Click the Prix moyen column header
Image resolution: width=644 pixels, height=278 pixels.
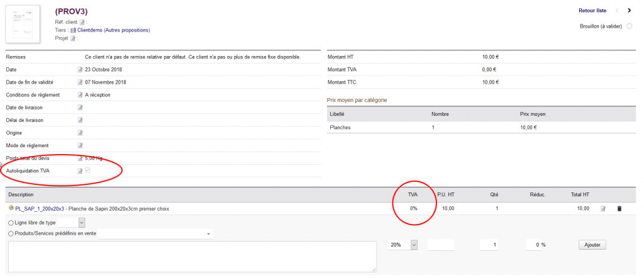pyautogui.click(x=533, y=114)
